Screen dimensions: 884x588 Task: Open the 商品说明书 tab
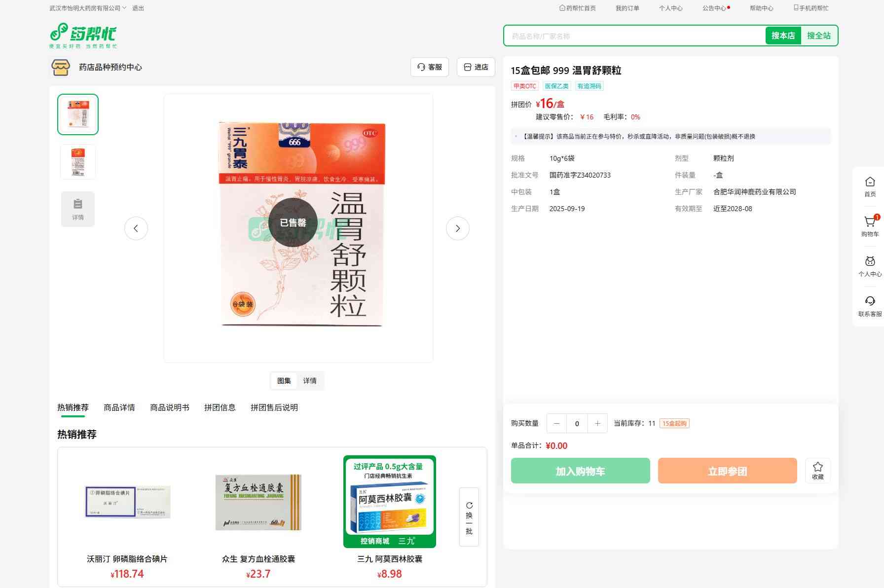coord(170,407)
